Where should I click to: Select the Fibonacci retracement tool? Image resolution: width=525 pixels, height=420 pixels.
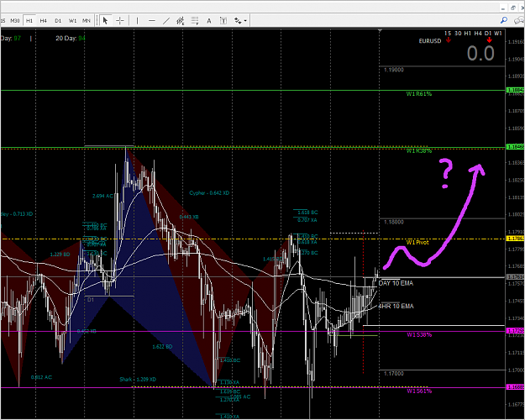195,21
